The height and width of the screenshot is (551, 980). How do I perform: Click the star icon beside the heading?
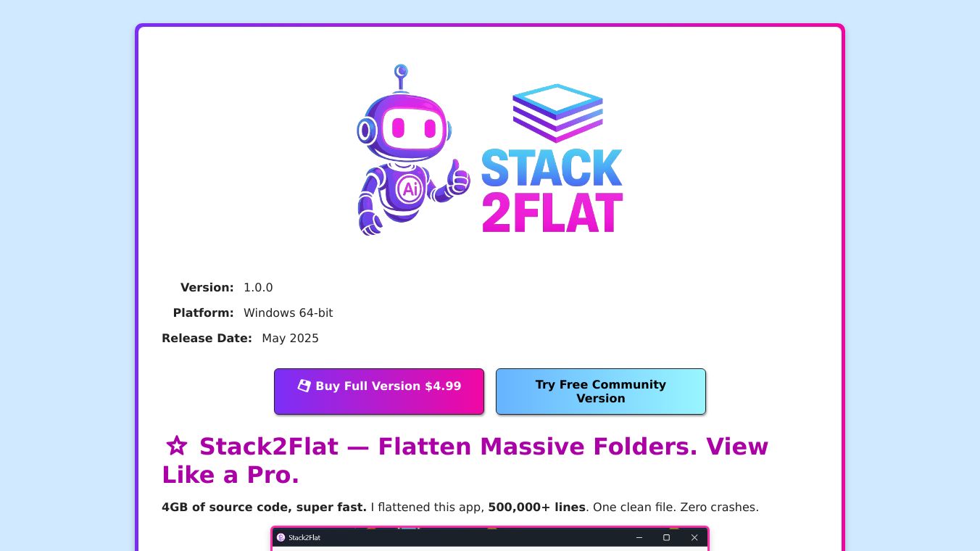177,447
